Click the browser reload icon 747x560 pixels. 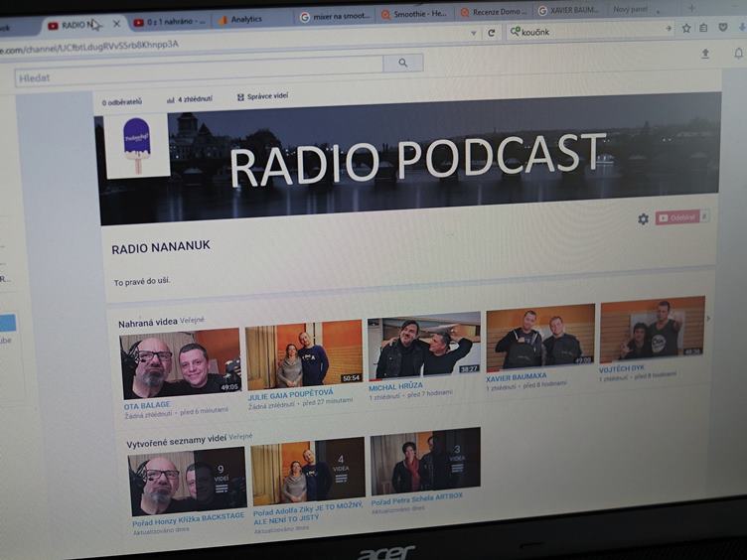tap(491, 33)
